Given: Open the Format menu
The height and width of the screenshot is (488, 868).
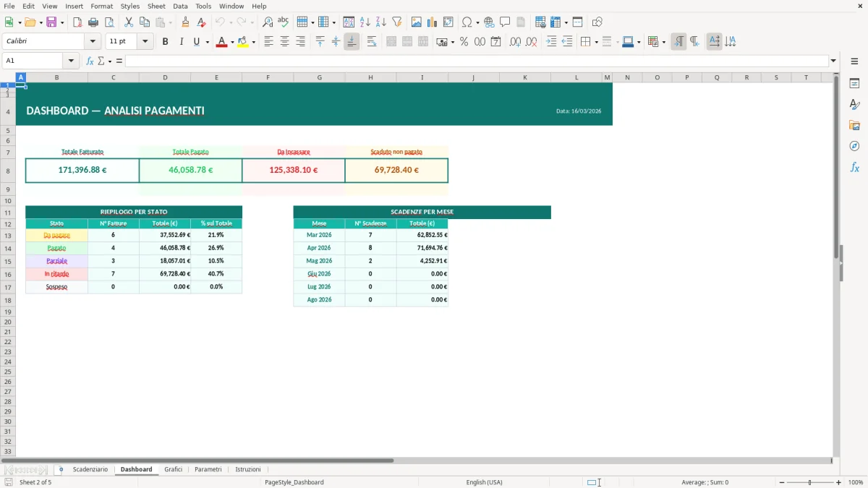Looking at the screenshot, I should point(102,6).
